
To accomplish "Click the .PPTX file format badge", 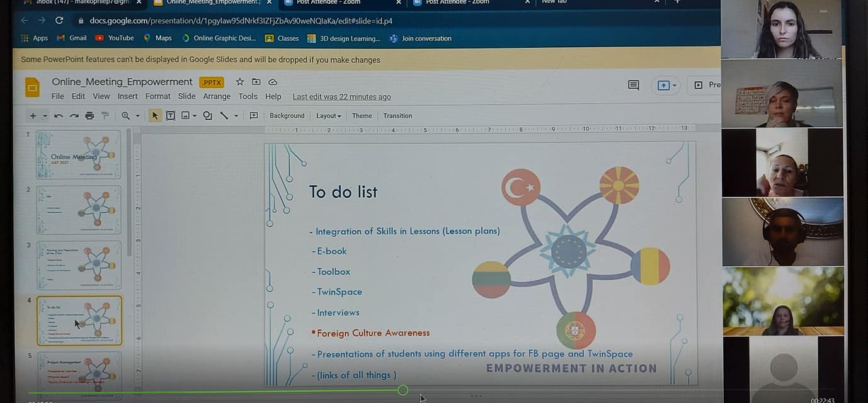I will coord(211,82).
